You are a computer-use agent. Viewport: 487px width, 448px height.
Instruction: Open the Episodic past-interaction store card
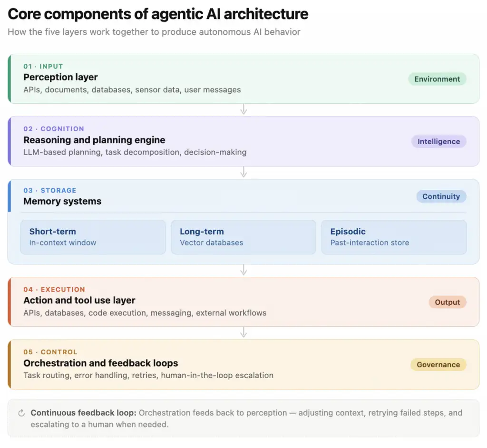[394, 237]
